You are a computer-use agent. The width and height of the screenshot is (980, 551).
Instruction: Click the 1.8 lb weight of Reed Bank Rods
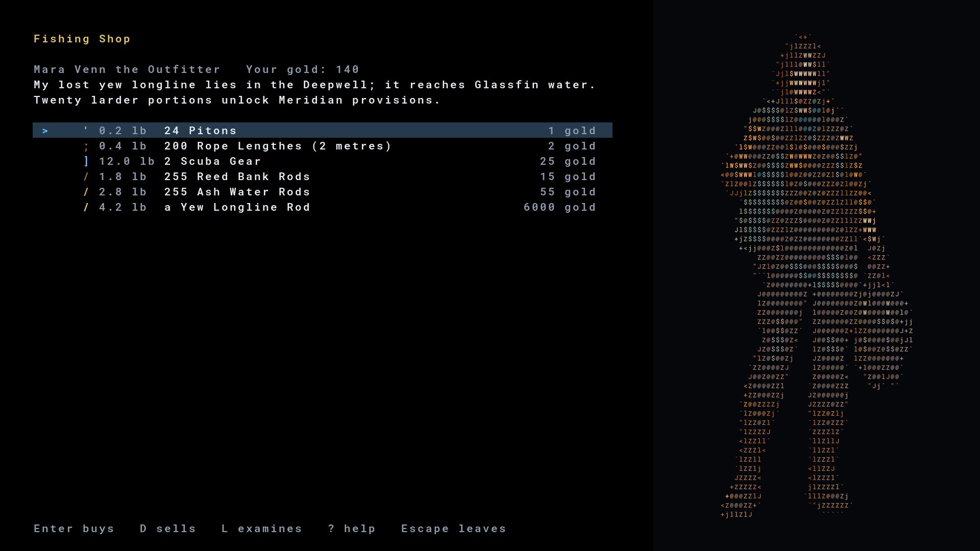(x=123, y=177)
